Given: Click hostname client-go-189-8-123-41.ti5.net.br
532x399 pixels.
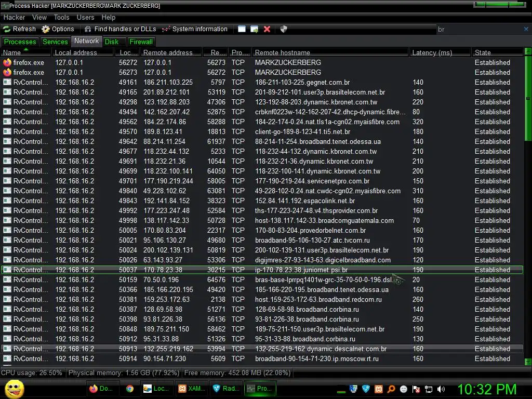Looking at the screenshot, I should [x=303, y=131].
